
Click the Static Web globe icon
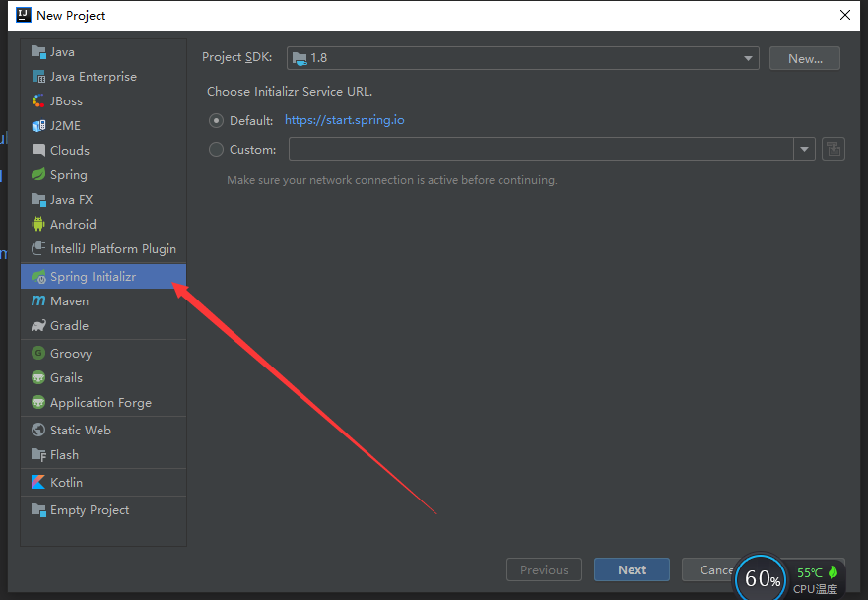(x=38, y=430)
